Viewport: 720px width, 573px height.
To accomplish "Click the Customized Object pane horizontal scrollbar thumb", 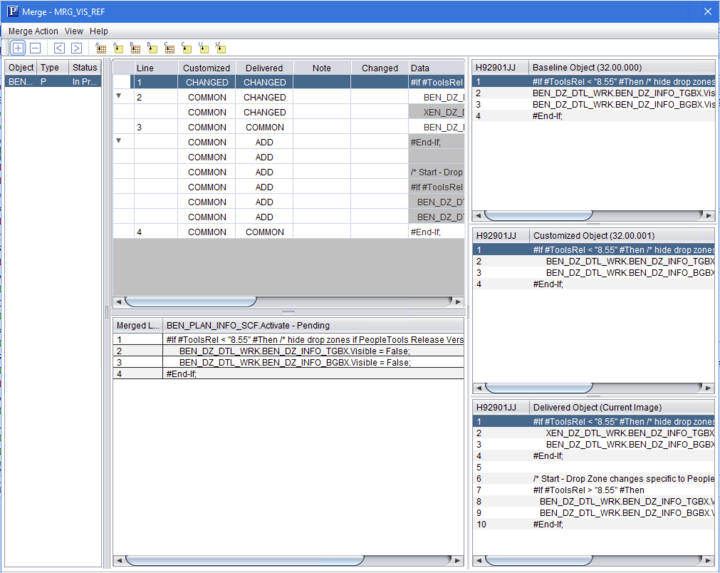I will click(x=539, y=388).
